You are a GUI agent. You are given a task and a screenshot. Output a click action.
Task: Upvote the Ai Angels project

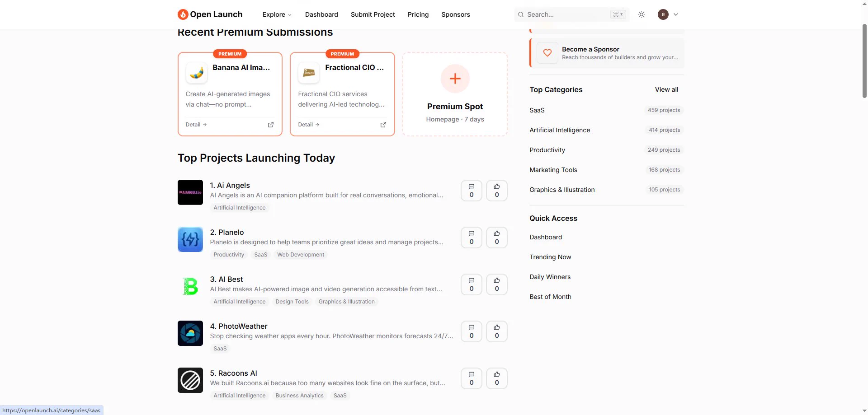(x=496, y=191)
